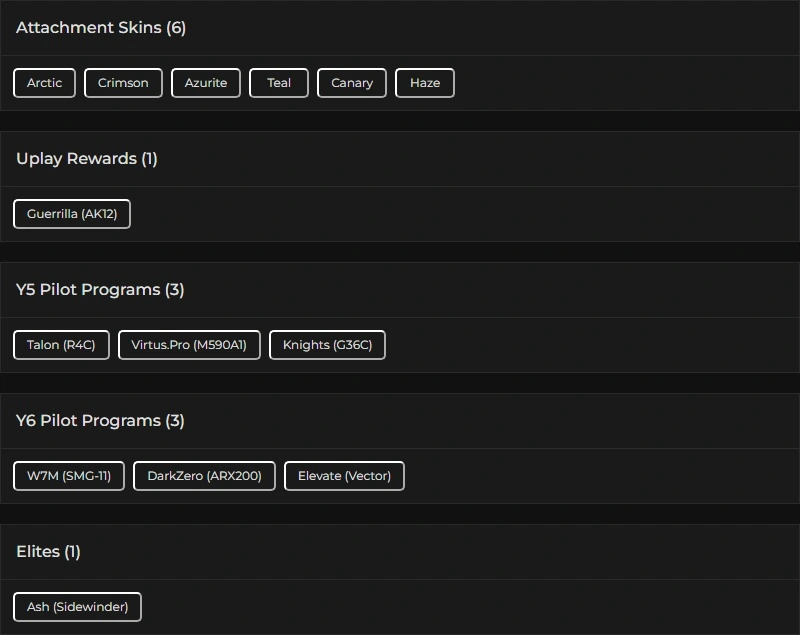Pick the Azurite skin chip
This screenshot has height=635, width=800.
(x=206, y=83)
